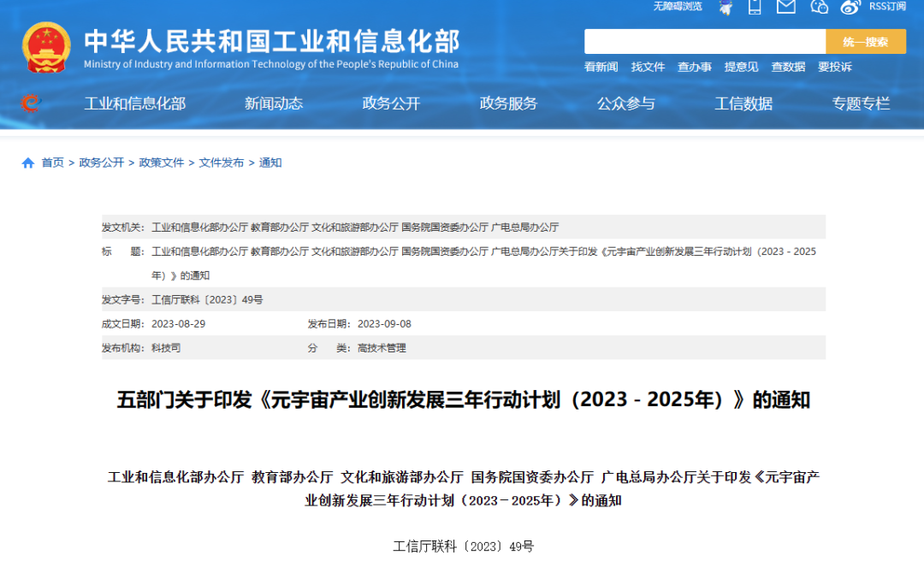Image resolution: width=924 pixels, height=567 pixels.
Task: Click the 无障碍浏览 accessibility link
Action: (678, 6)
